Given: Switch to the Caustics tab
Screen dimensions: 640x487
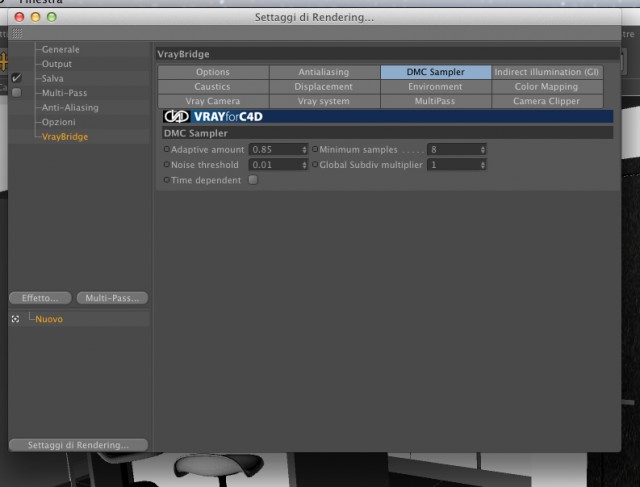Looking at the screenshot, I should coord(213,87).
